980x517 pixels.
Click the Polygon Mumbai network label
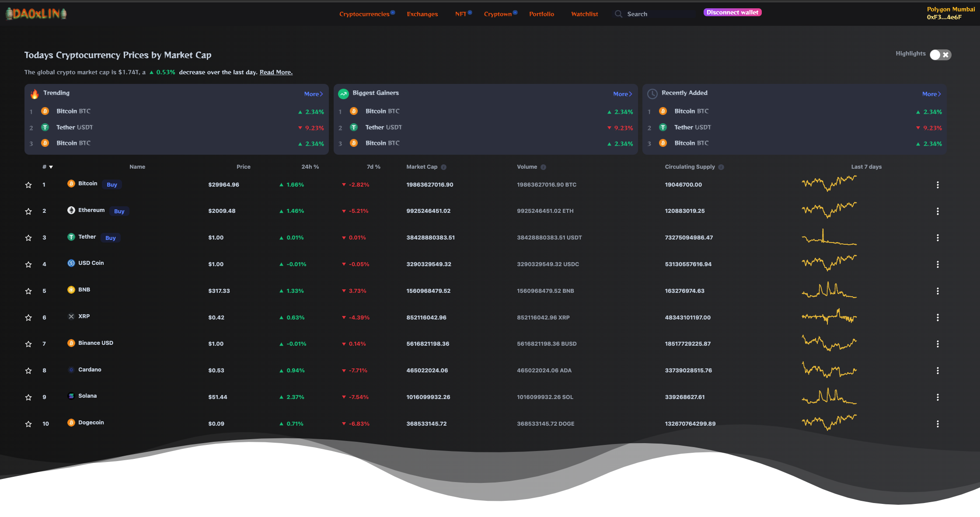pos(951,9)
